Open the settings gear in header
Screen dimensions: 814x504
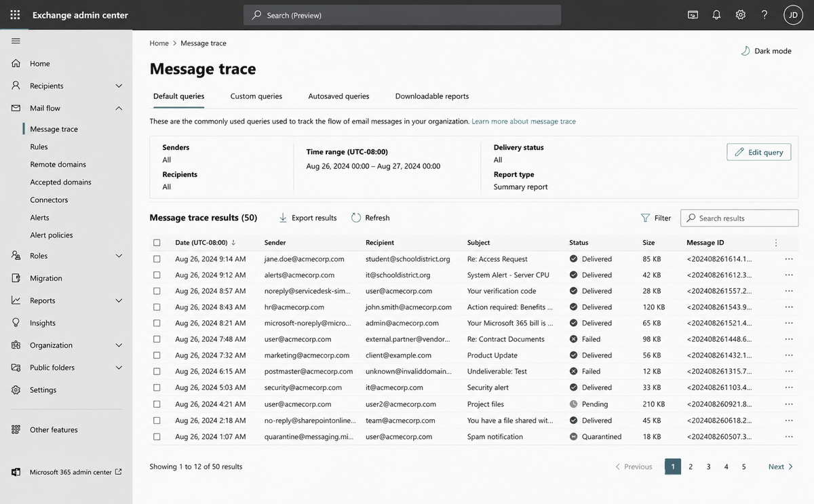(741, 15)
